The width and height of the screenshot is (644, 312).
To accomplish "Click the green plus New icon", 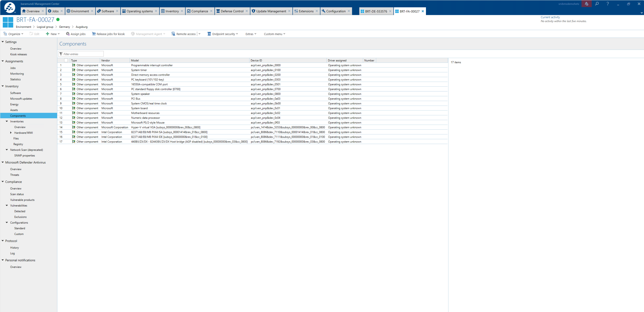I will 47,34.
